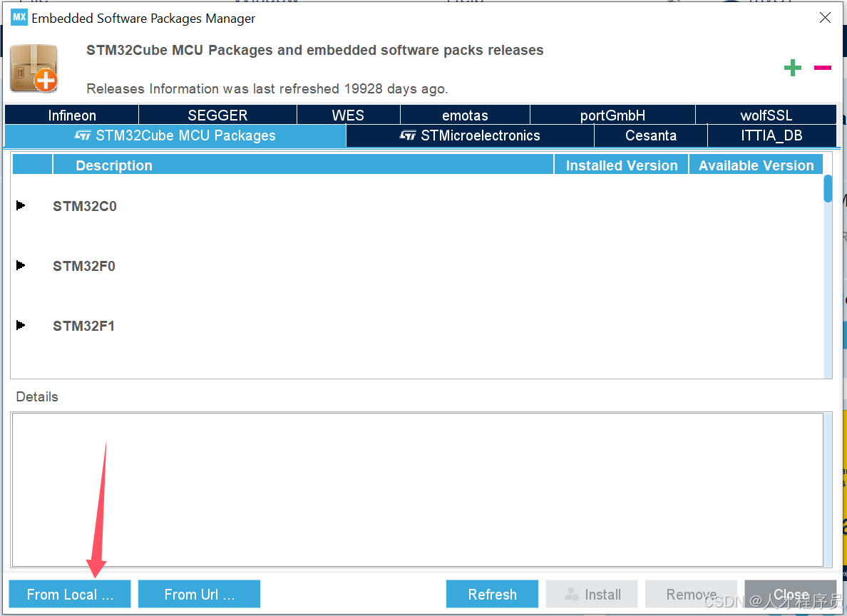Open the STMicroelectronics tab
The image size is (847, 616).
tap(470, 135)
